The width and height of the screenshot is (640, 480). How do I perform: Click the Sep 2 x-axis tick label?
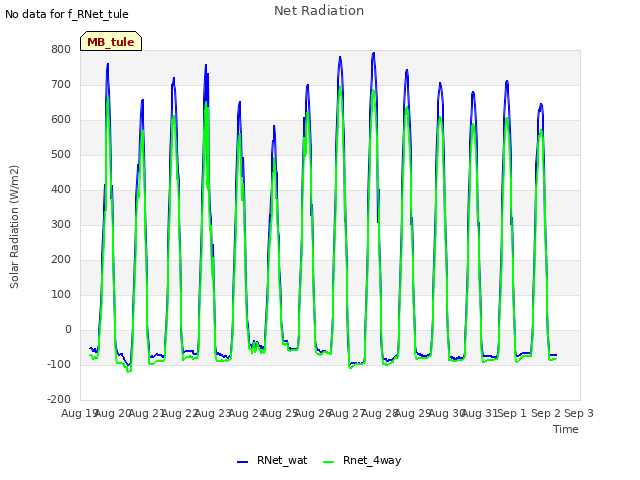(x=546, y=413)
